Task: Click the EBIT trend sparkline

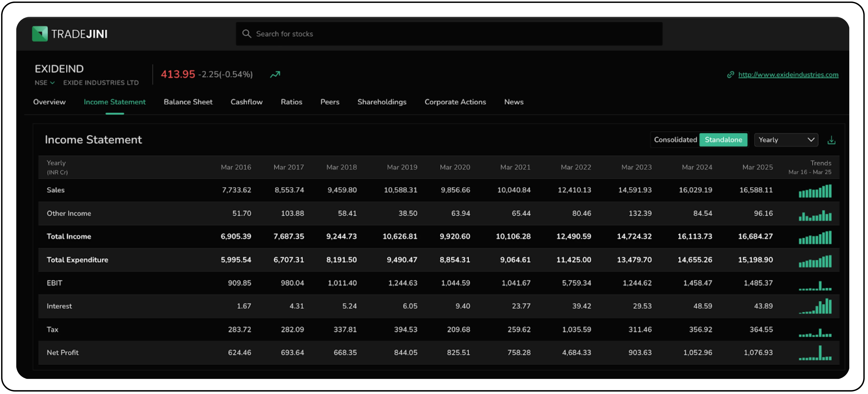Action: (x=815, y=286)
